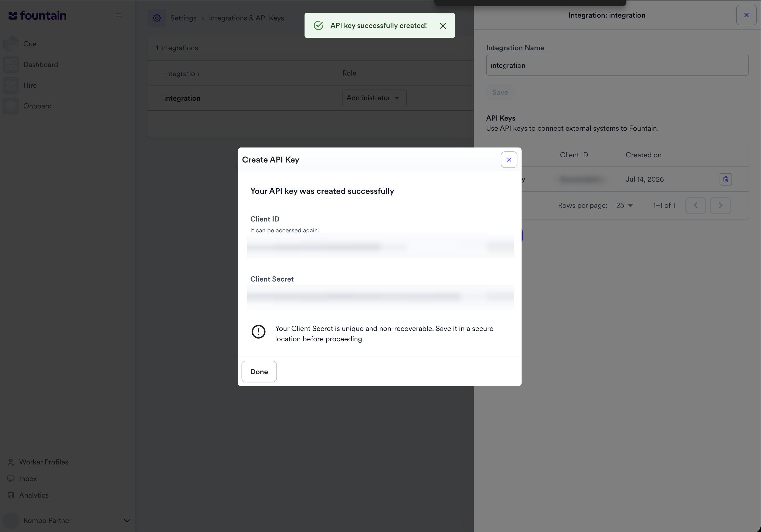
Task: Click the Client ID column header
Action: [x=574, y=155]
